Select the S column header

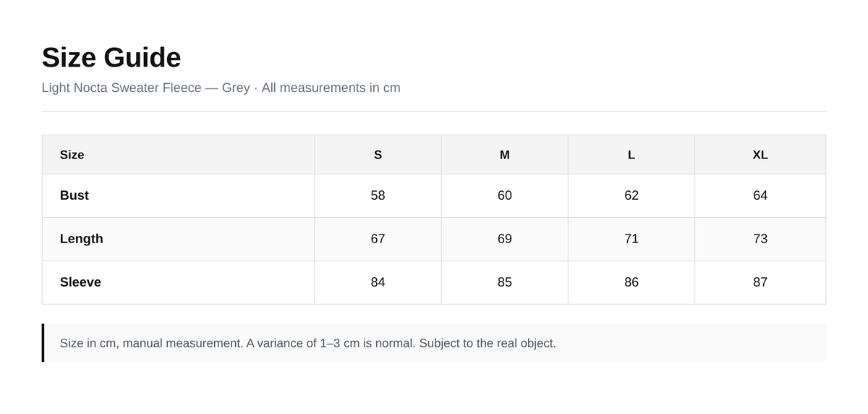click(x=378, y=155)
